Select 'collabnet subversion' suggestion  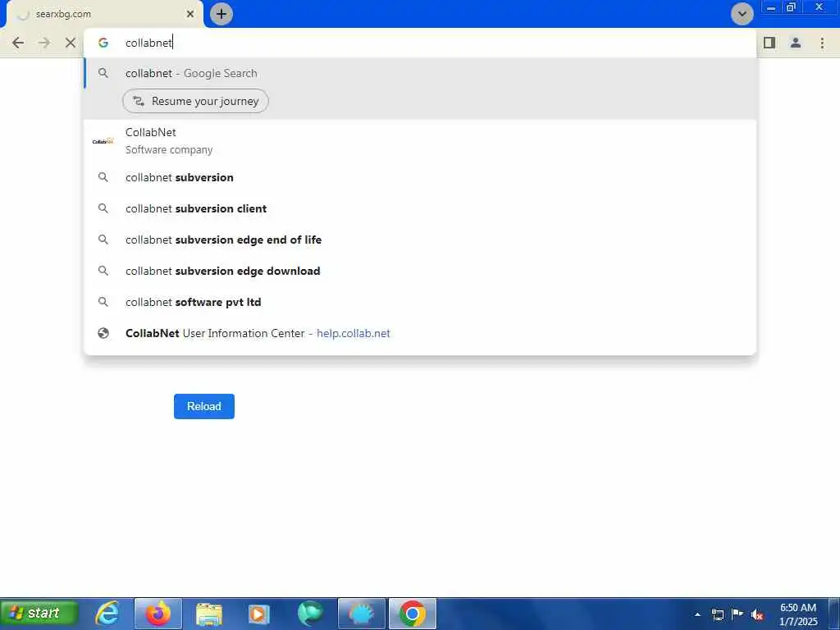tap(420, 177)
